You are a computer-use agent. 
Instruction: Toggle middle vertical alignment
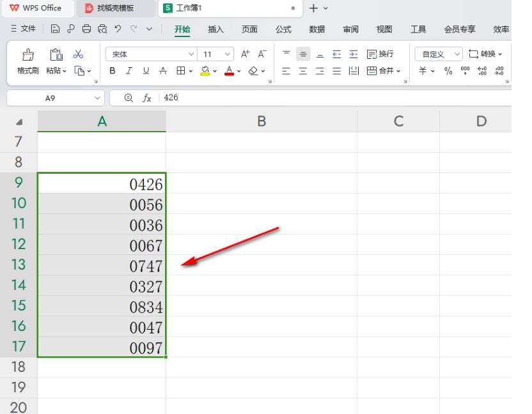point(303,54)
